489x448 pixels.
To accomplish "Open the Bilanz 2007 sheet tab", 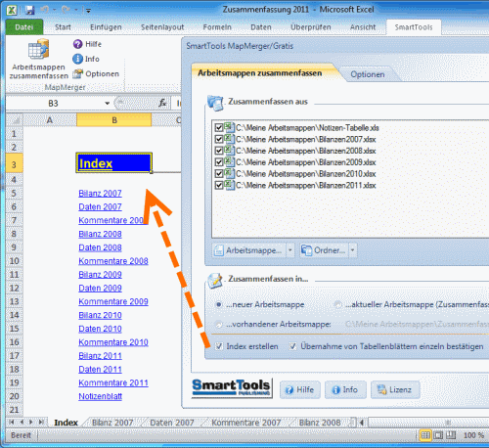I will [x=112, y=423].
